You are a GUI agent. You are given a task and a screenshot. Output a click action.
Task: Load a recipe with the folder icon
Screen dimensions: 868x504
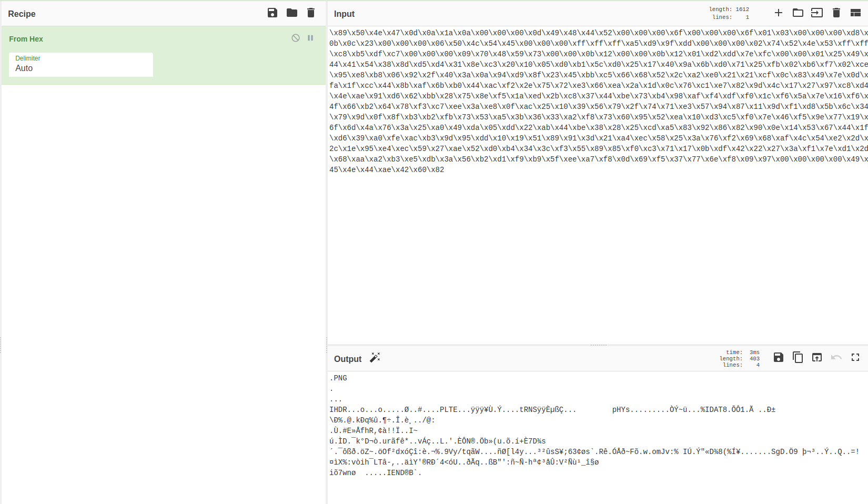click(292, 13)
